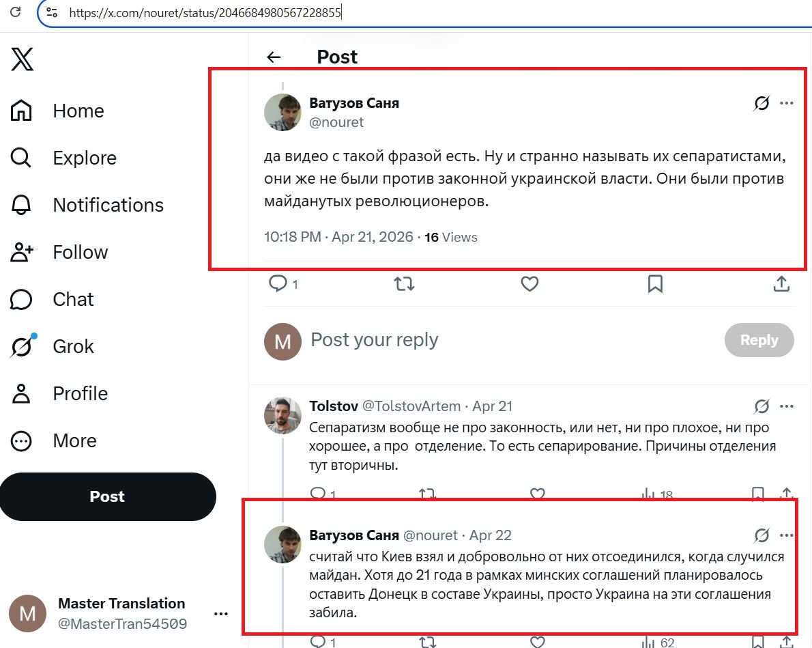Viewport: 812px width, 648px height.
Task: Like the main post with heart icon
Action: pyautogui.click(x=530, y=283)
